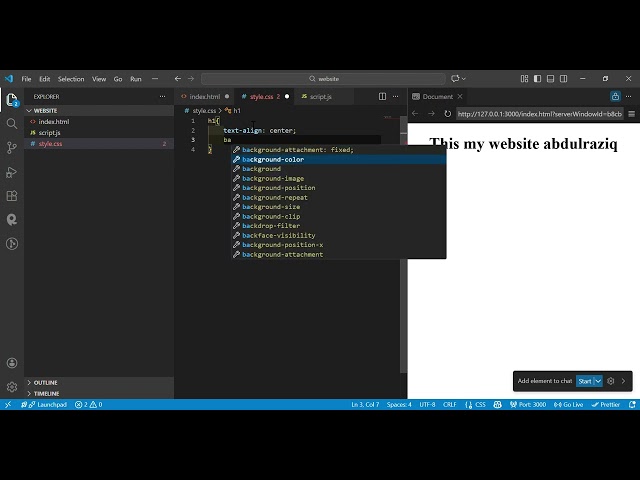Open the Selection menu
Image resolution: width=640 pixels, height=480 pixels.
click(x=71, y=79)
